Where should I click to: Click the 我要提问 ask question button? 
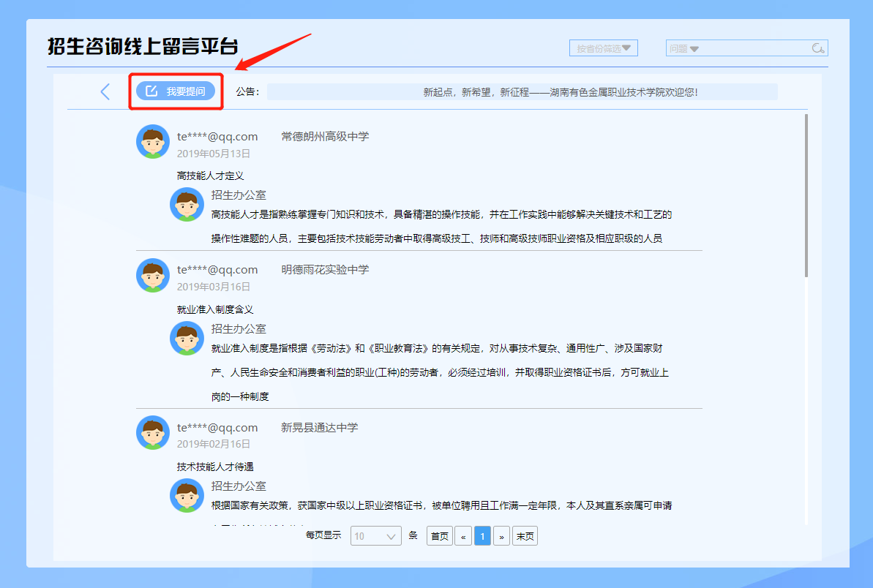click(x=176, y=91)
